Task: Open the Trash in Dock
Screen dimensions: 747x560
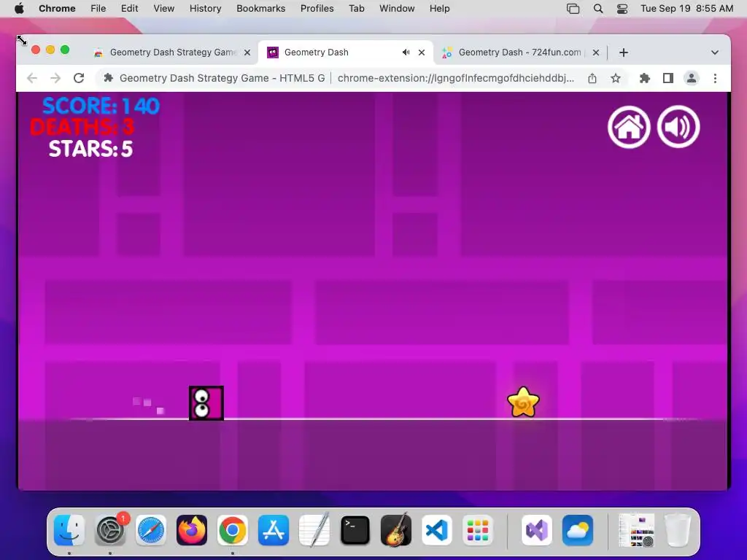Action: pyautogui.click(x=678, y=530)
